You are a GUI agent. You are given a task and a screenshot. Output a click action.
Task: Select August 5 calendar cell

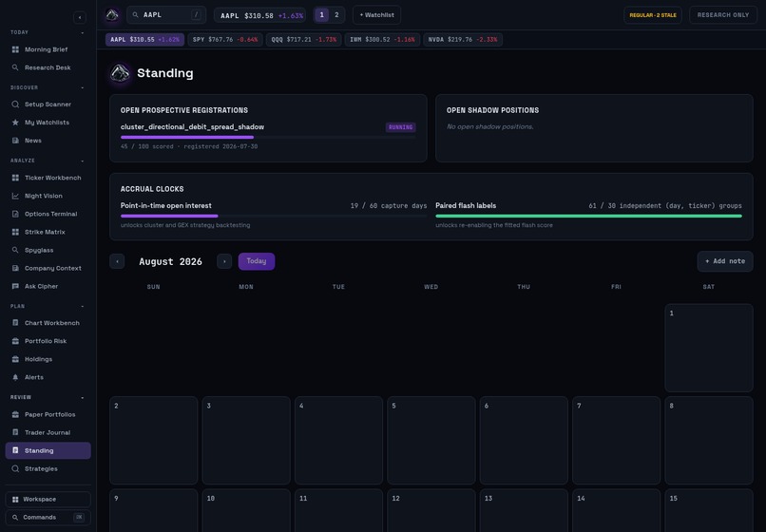[431, 440]
